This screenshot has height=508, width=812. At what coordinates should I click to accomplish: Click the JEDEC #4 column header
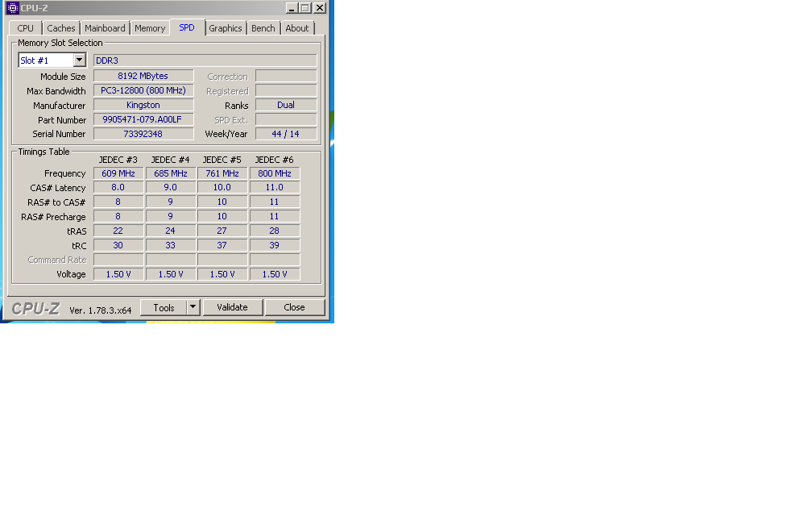171,160
